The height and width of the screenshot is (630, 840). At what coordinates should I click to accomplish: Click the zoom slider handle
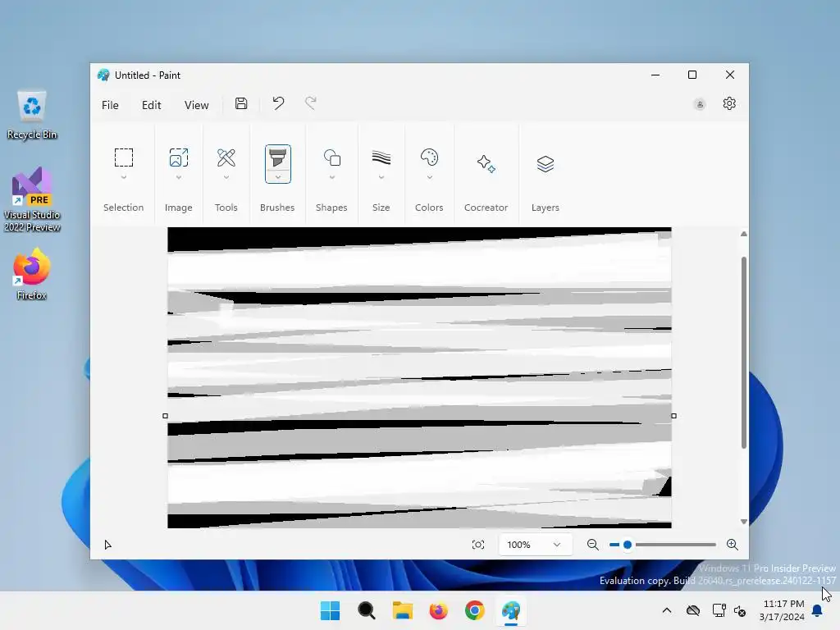(x=628, y=545)
